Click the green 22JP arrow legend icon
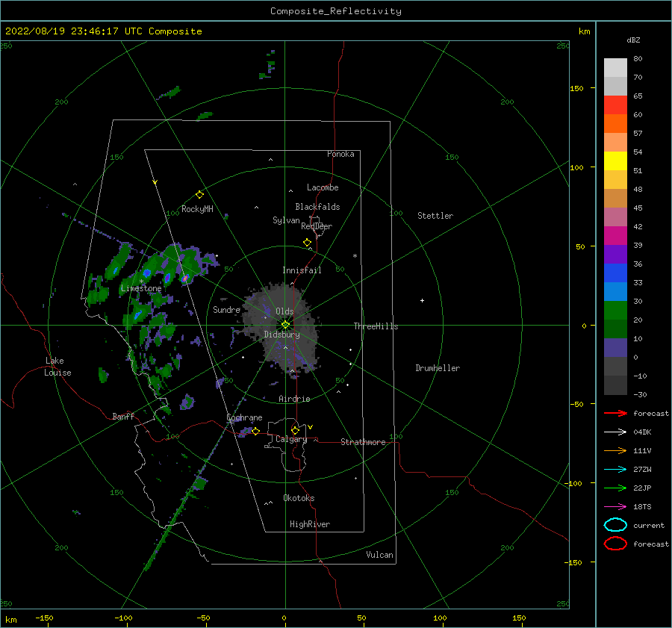Viewport: 672px width, 628px height. tap(615, 488)
